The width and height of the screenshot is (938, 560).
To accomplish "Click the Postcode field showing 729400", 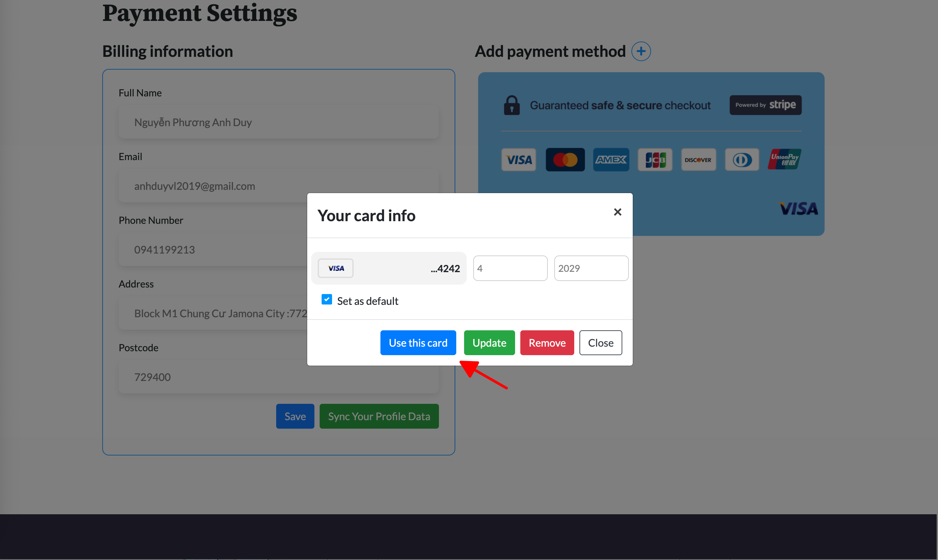I will coord(278,377).
